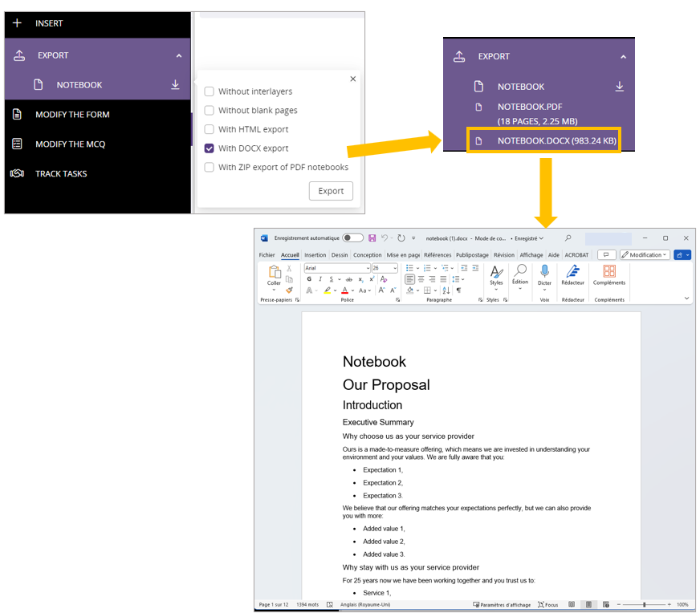Viewport: 700px width, 613px height.
Task: Click the Coller paste icon
Action: click(274, 274)
